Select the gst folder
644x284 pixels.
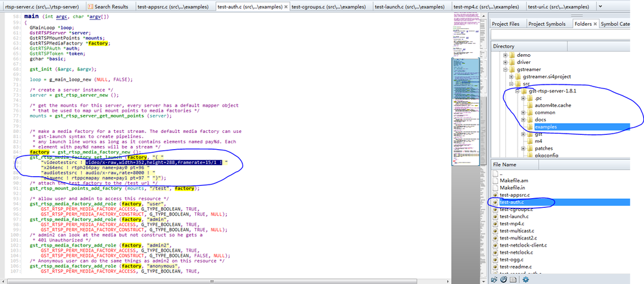(x=538, y=134)
